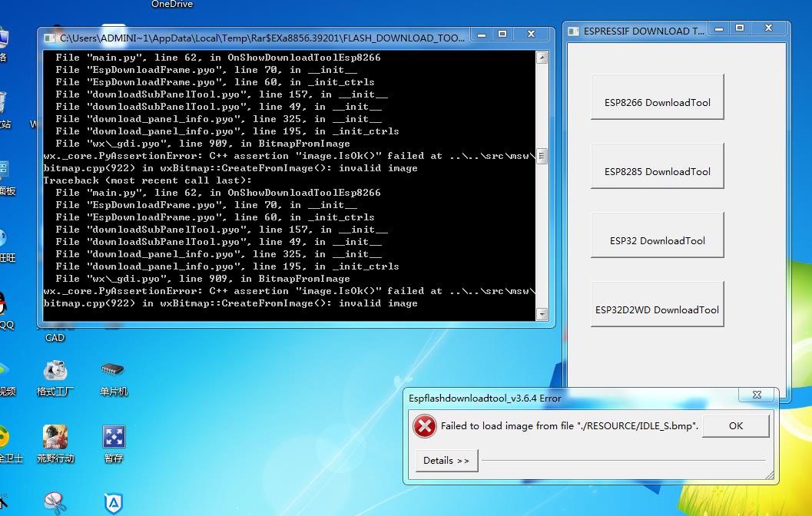The height and width of the screenshot is (516, 812).
Task: Click console scrollbar down arrow
Action: pos(542,313)
